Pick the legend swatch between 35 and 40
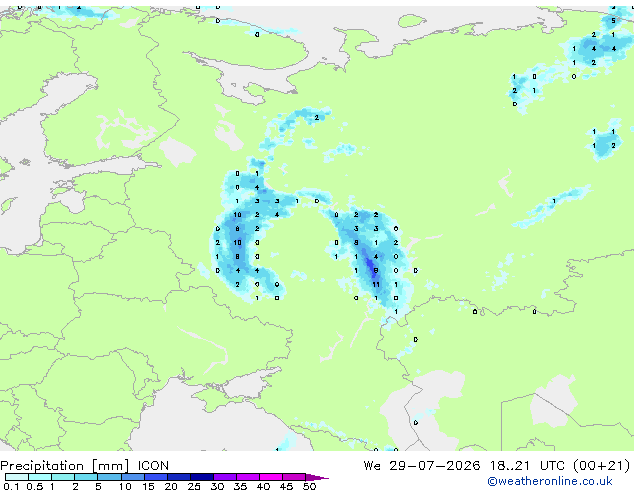Image resolution: width=634 pixels, height=490 pixels. tap(248, 477)
